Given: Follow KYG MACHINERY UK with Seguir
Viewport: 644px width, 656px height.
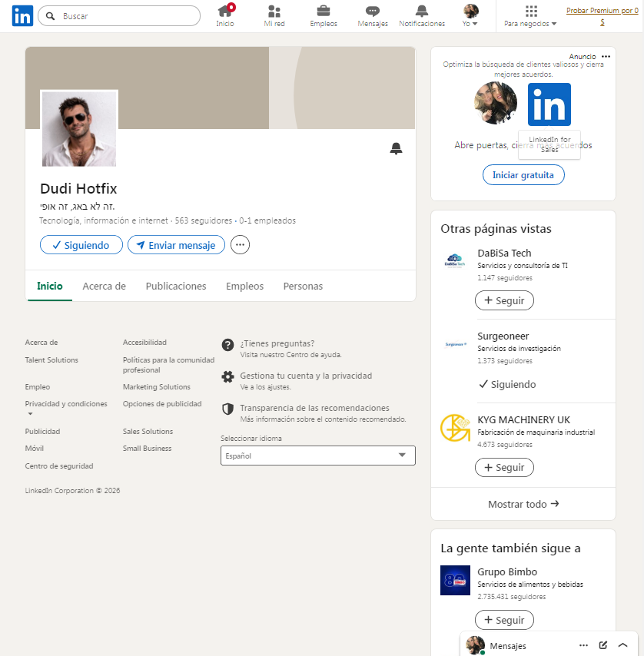Looking at the screenshot, I should (504, 467).
